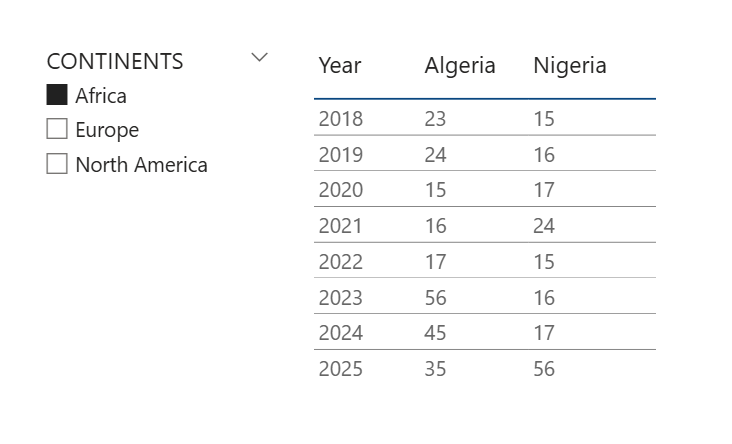Sort table by Nigeria column header
Viewport: 732px width, 444px height.
coord(570,66)
